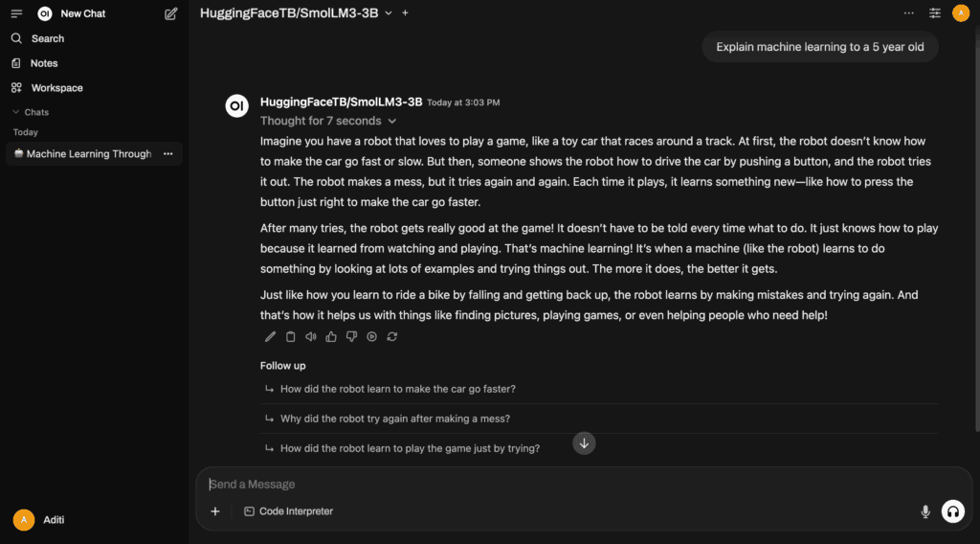Toggle the sidebar with hamburger icon

[16, 13]
